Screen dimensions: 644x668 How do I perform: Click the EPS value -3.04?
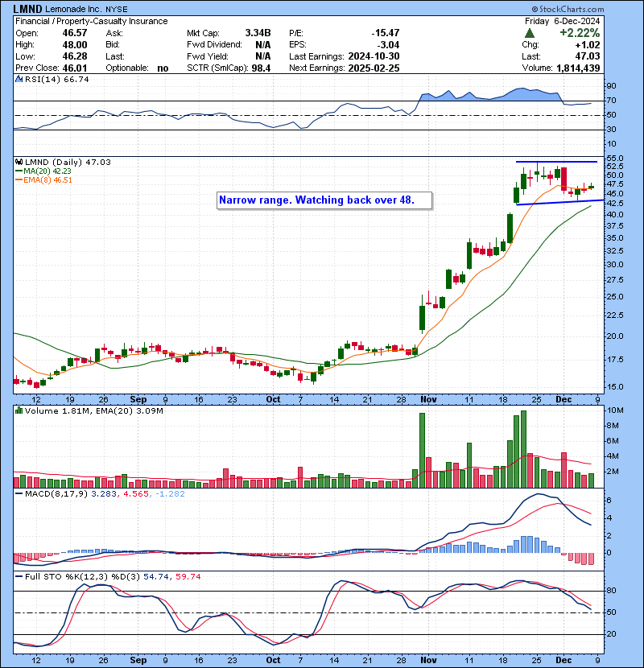(388, 45)
